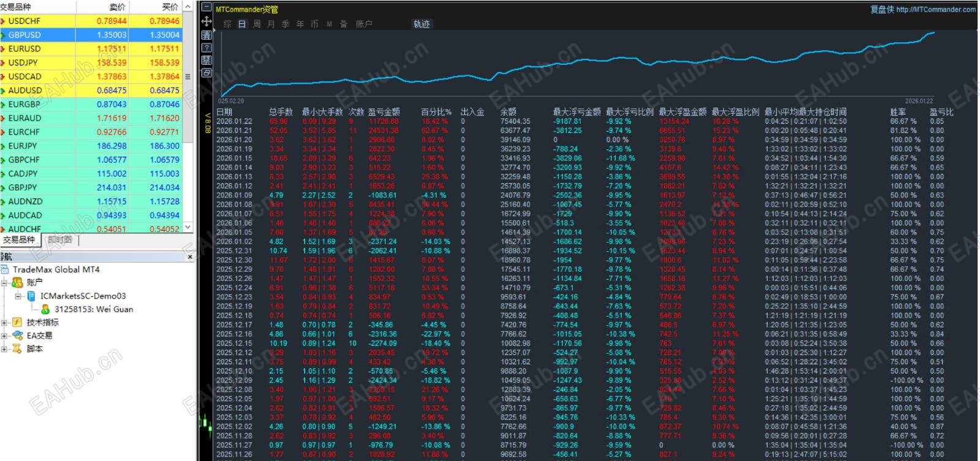The width and height of the screenshot is (980, 461).
Task: Select the AUDCAD symbol row
Action: pos(91,216)
